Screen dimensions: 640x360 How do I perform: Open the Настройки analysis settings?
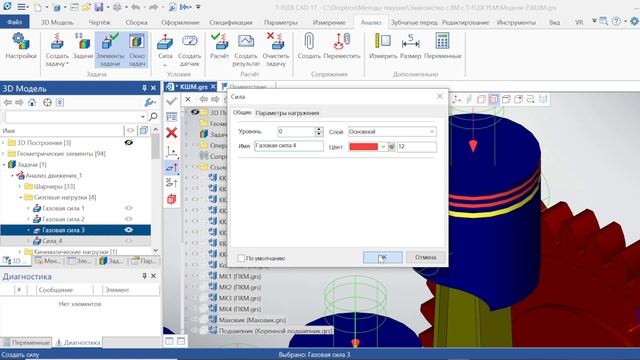pos(21,47)
